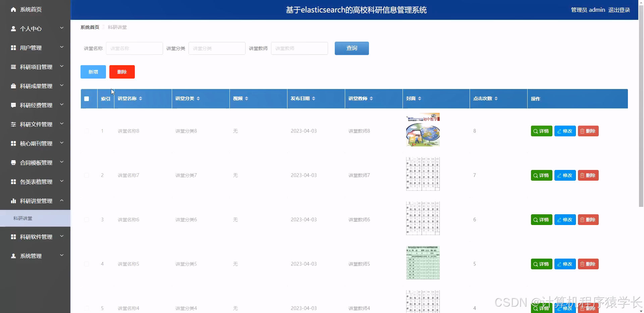View 详情 for 讲堂名称5 row
This screenshot has height=313, width=644.
[542, 264]
